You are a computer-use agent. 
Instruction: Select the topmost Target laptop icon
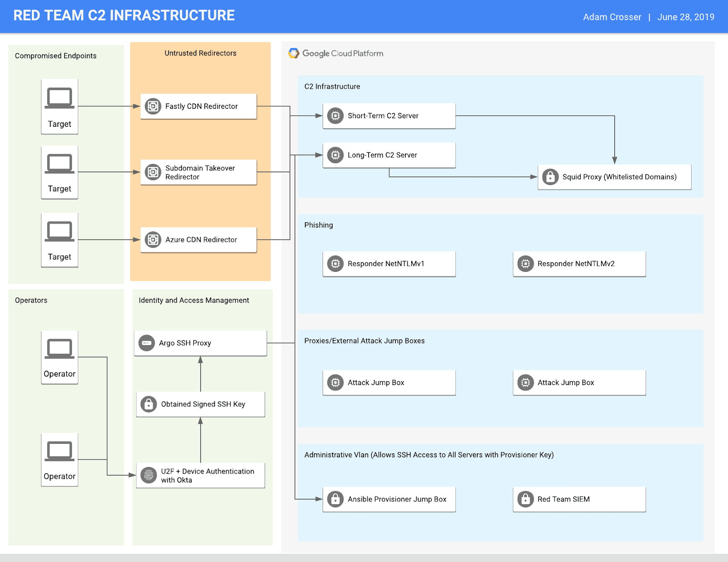point(59,97)
